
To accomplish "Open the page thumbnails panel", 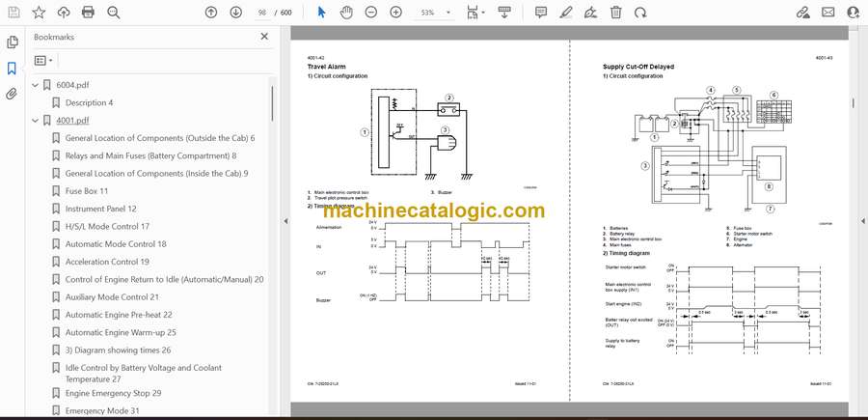I will point(12,42).
